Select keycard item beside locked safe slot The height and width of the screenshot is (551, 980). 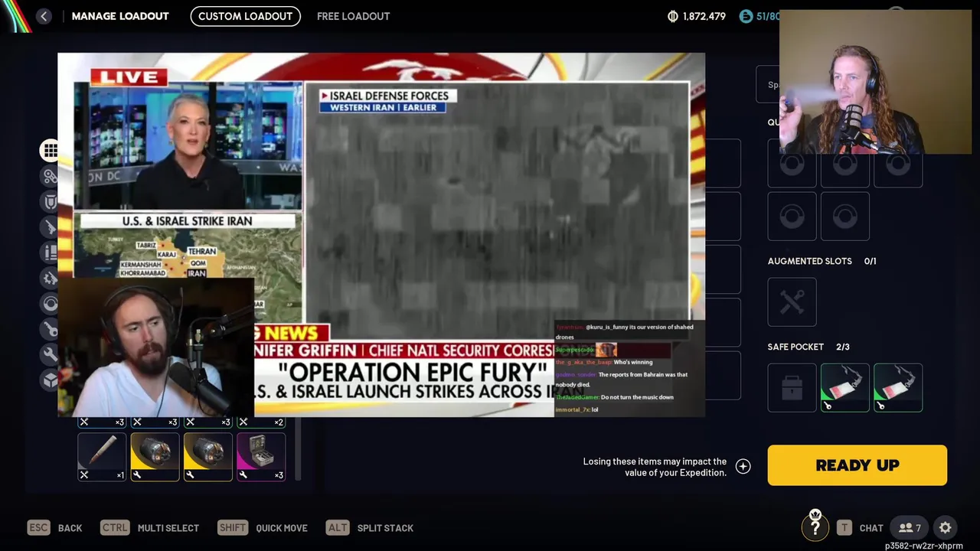[845, 388]
